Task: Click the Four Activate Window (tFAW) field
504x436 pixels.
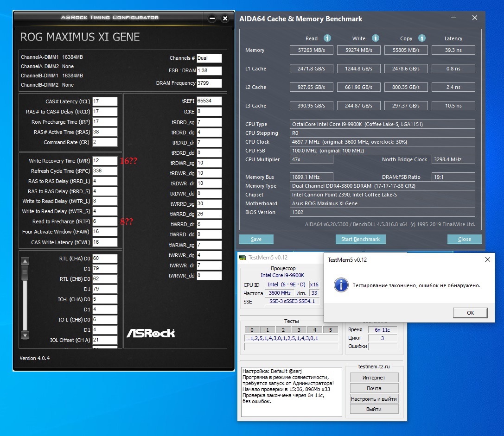Action: (x=105, y=232)
